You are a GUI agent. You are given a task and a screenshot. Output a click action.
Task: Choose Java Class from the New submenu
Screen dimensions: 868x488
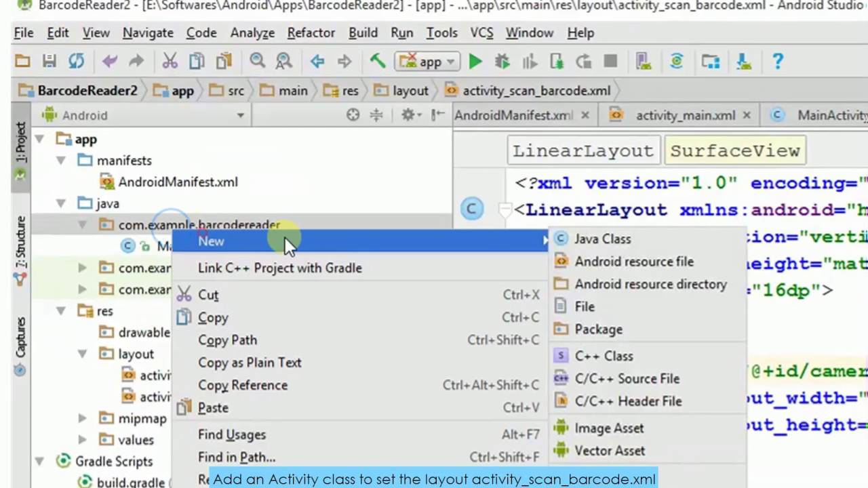[648, 239]
